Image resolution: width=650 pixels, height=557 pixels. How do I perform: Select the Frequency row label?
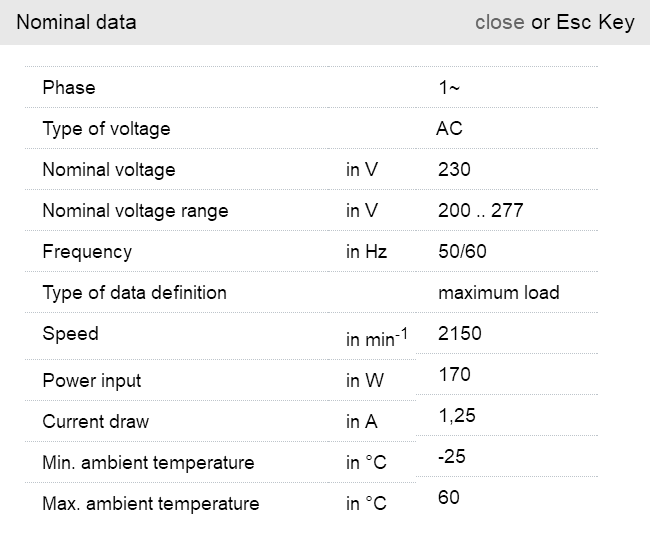point(87,252)
